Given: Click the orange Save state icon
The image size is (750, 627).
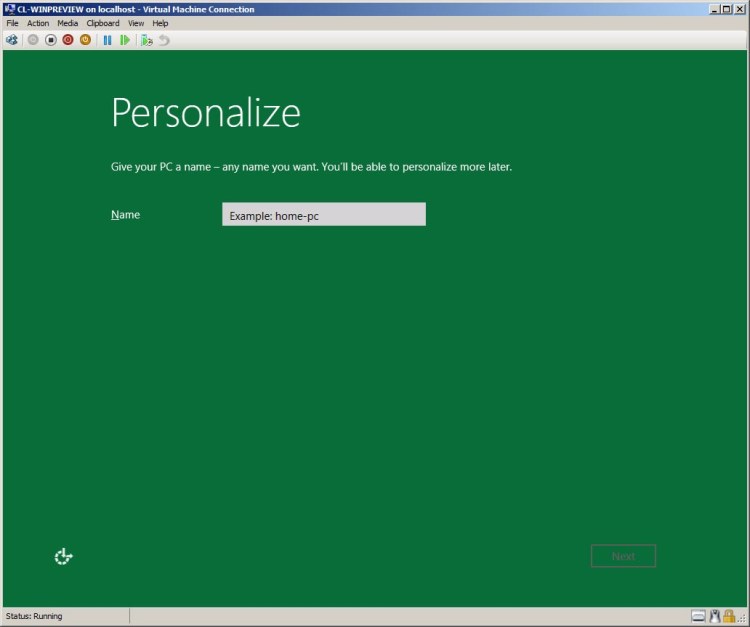Looking at the screenshot, I should pyautogui.click(x=85, y=40).
